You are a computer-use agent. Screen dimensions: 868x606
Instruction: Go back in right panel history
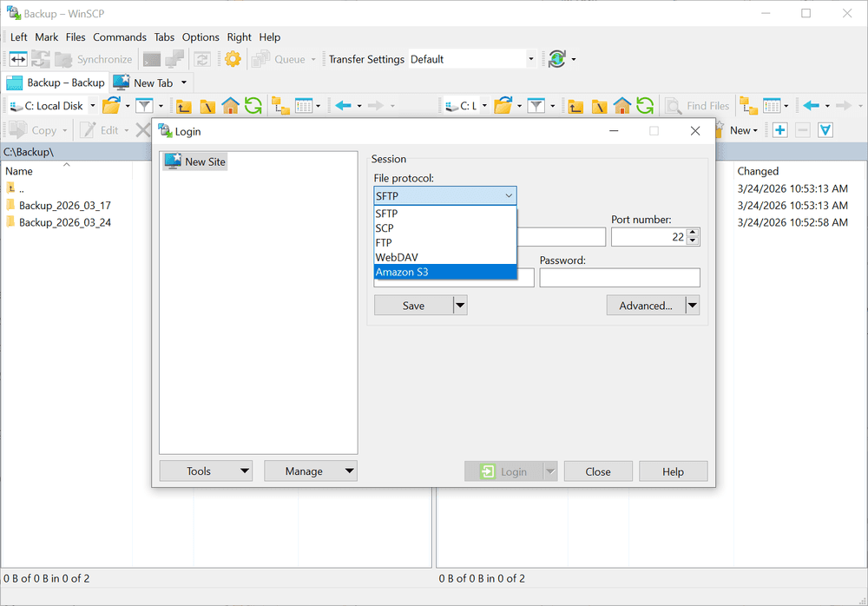tap(811, 105)
